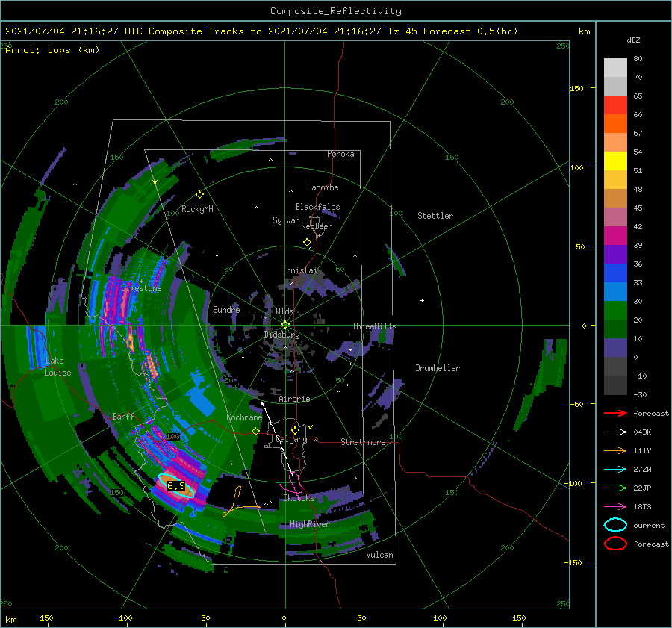This screenshot has height=628, width=672.
Task: Click the cyan 27ZW track arrow
Action: (x=615, y=469)
